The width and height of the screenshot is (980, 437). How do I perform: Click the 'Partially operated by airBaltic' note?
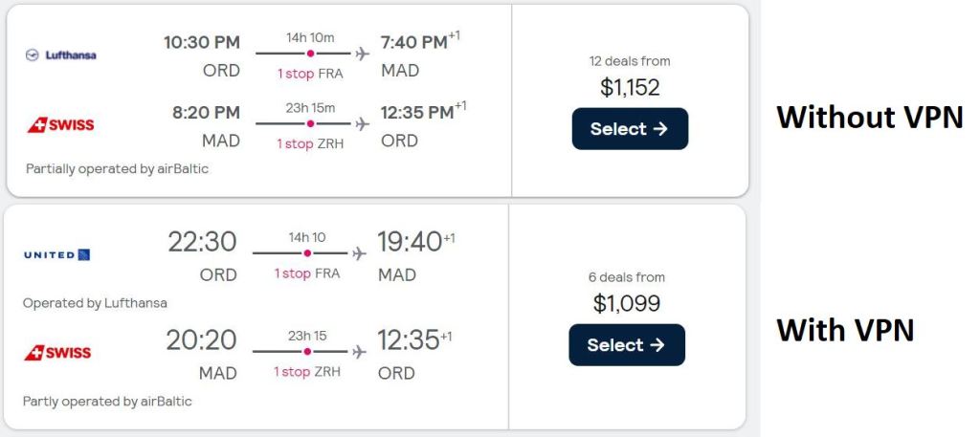tap(117, 168)
